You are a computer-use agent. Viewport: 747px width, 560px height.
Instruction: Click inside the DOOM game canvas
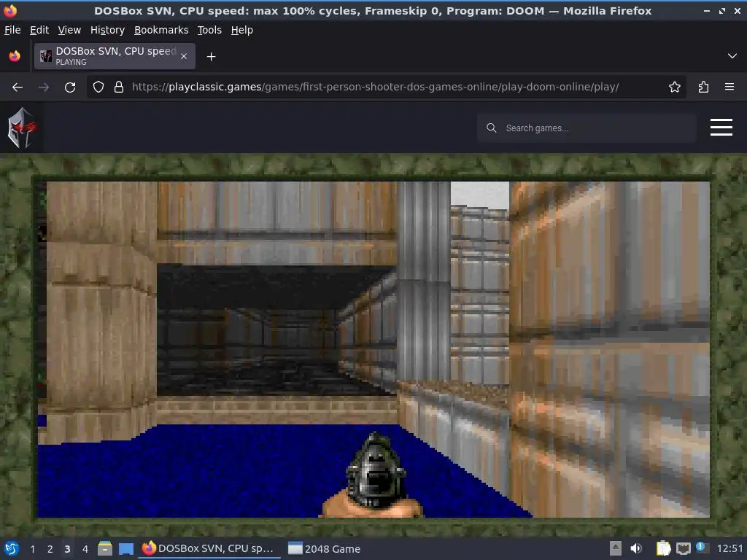point(373,349)
